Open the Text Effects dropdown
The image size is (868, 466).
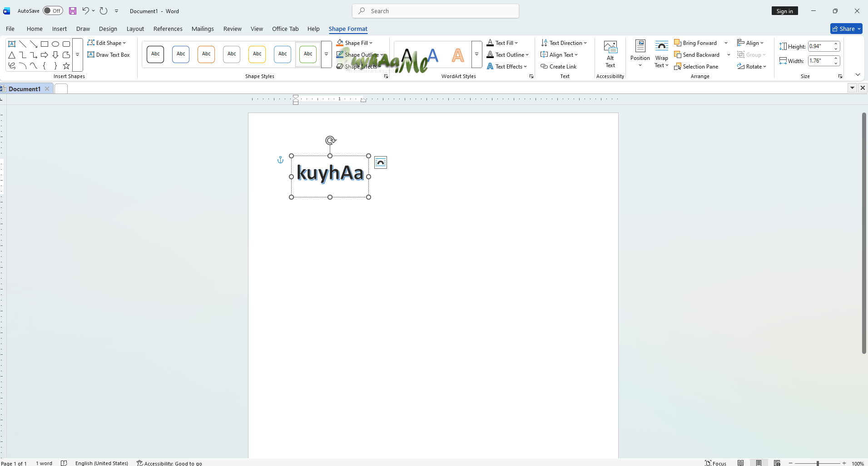tap(507, 66)
